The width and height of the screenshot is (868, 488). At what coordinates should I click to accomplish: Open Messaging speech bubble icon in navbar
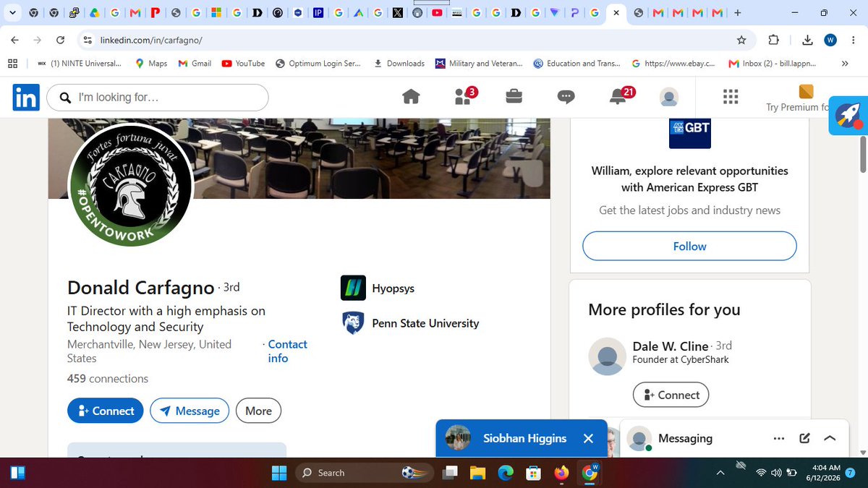[566, 97]
